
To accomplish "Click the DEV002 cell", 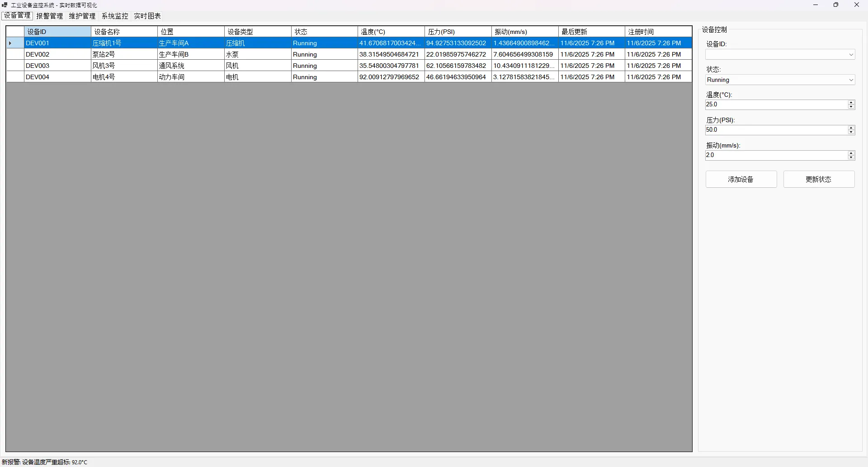I will (x=57, y=54).
